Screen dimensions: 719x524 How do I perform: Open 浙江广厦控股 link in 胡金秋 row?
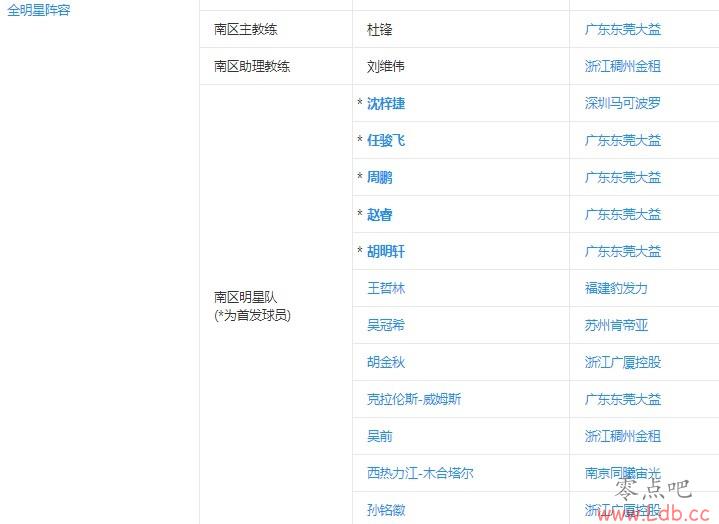click(x=623, y=362)
